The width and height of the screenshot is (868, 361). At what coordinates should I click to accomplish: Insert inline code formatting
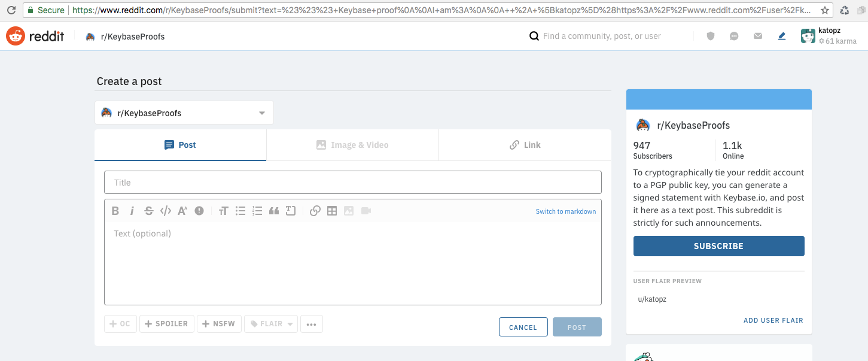coord(166,211)
